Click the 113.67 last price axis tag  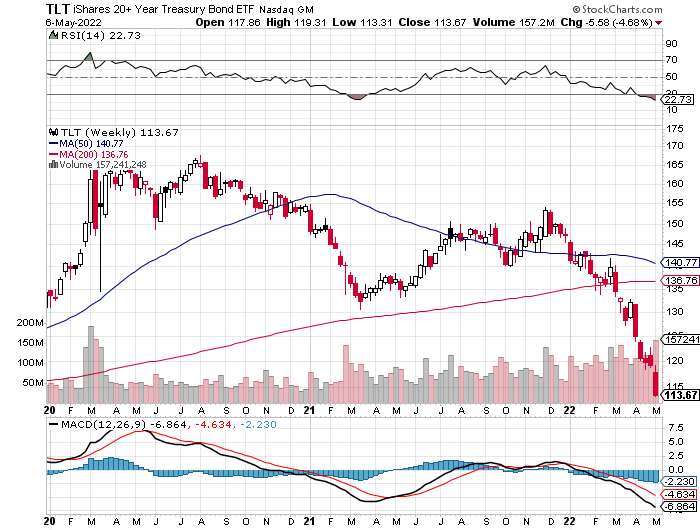click(681, 395)
